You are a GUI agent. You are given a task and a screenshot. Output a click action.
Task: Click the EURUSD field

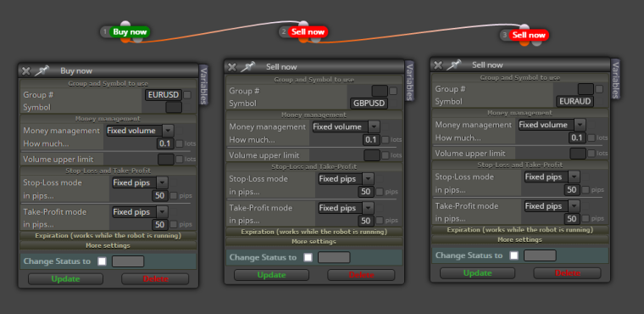164,95
